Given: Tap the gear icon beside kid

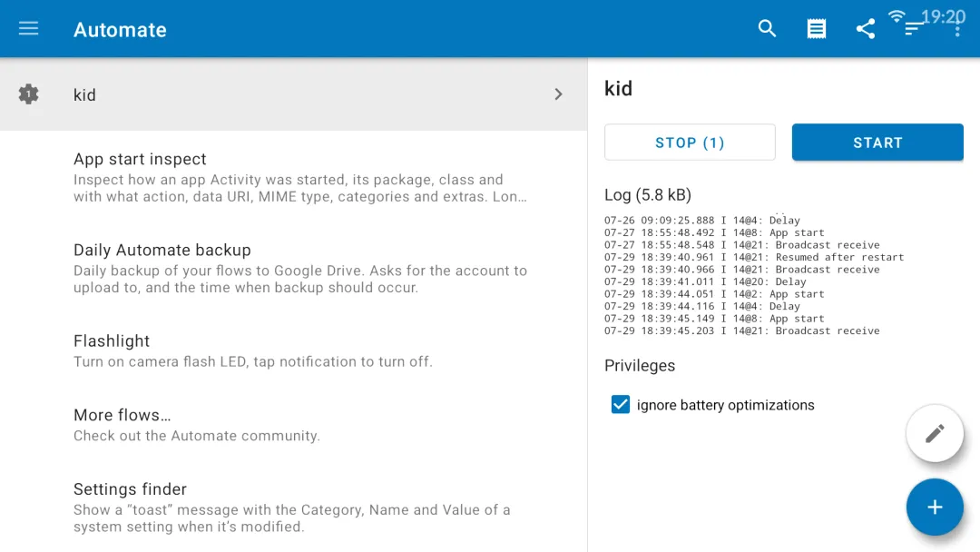Looking at the screenshot, I should (x=28, y=94).
